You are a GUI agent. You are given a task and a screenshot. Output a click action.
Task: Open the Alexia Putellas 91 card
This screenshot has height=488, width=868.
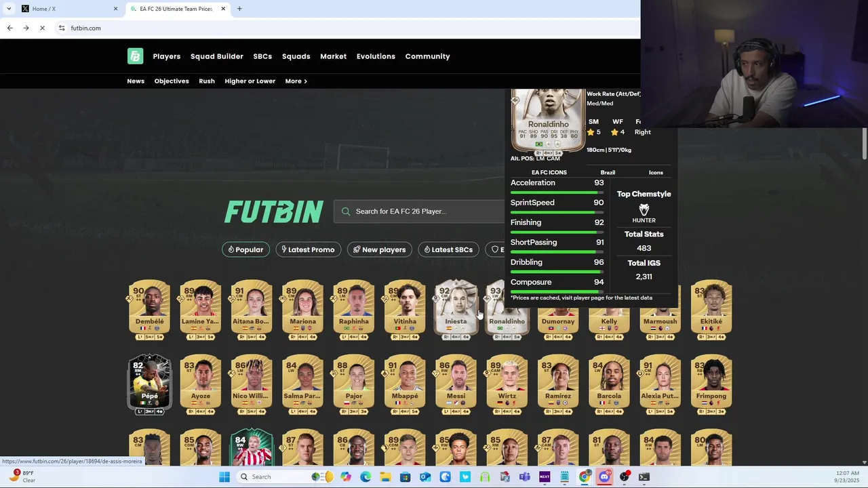(x=660, y=384)
